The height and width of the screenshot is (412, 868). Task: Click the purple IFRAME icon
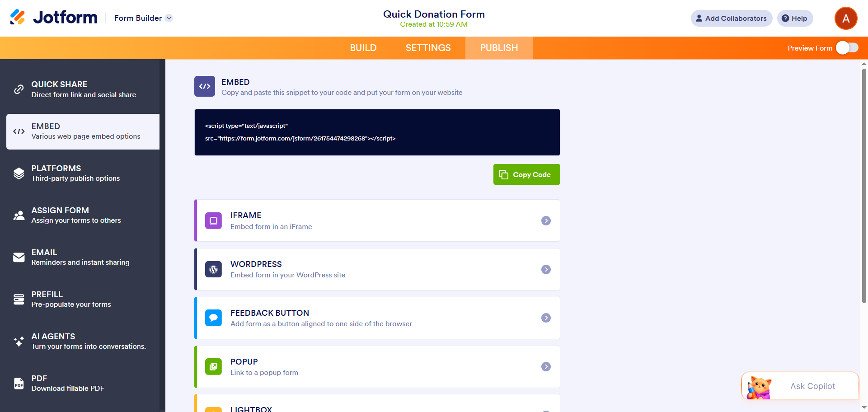click(x=213, y=220)
